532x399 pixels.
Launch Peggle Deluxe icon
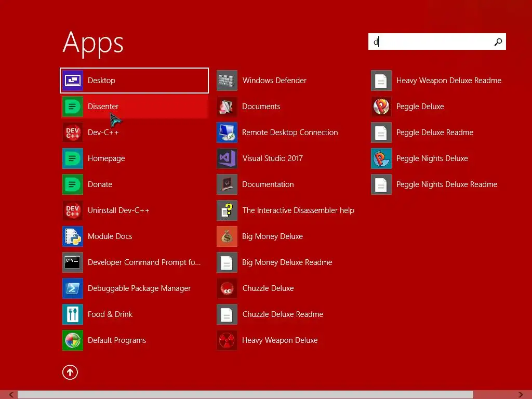point(381,107)
